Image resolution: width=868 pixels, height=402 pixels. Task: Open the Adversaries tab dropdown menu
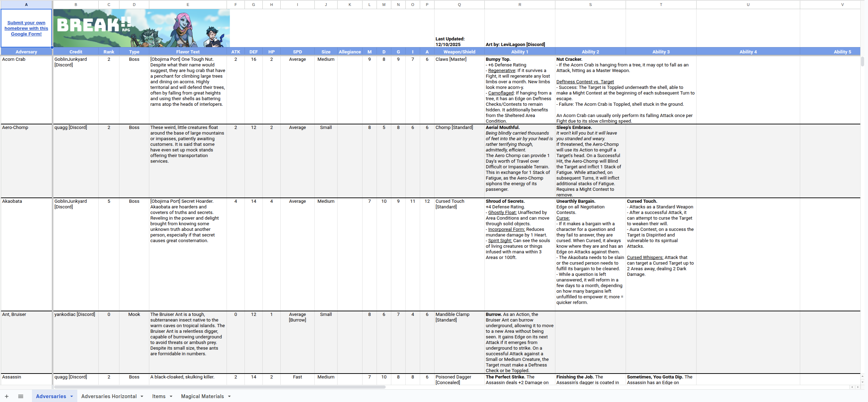(x=71, y=396)
